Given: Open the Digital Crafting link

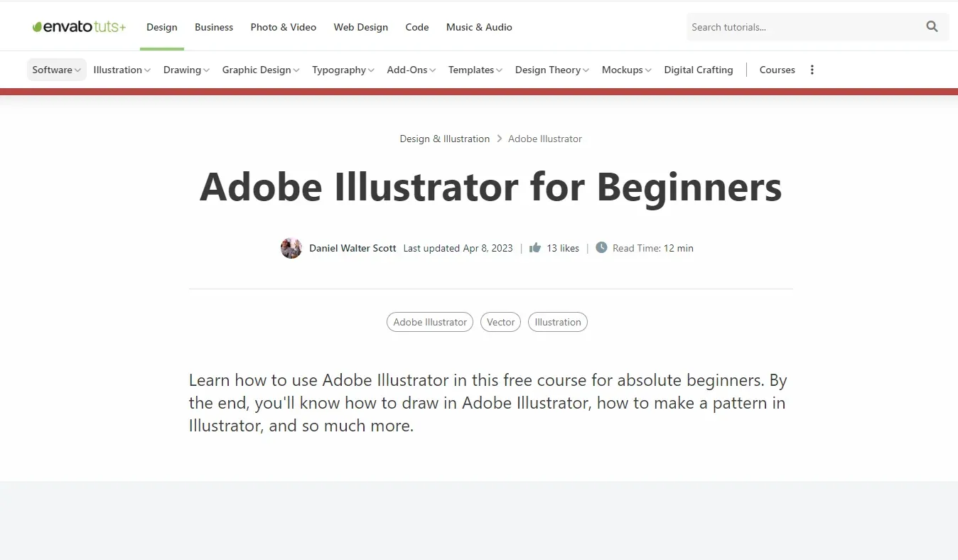Looking at the screenshot, I should tap(699, 70).
